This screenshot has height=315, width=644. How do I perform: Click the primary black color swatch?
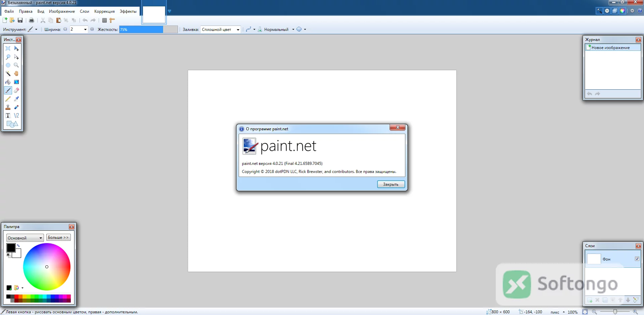(x=11, y=248)
